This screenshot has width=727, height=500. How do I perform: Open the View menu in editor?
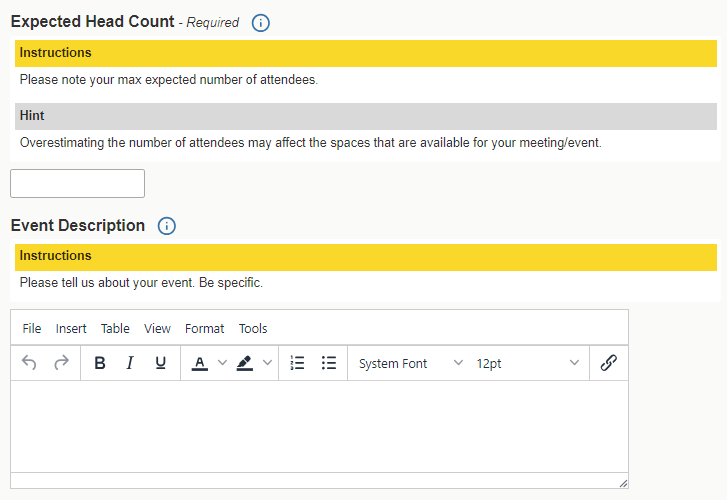point(157,329)
